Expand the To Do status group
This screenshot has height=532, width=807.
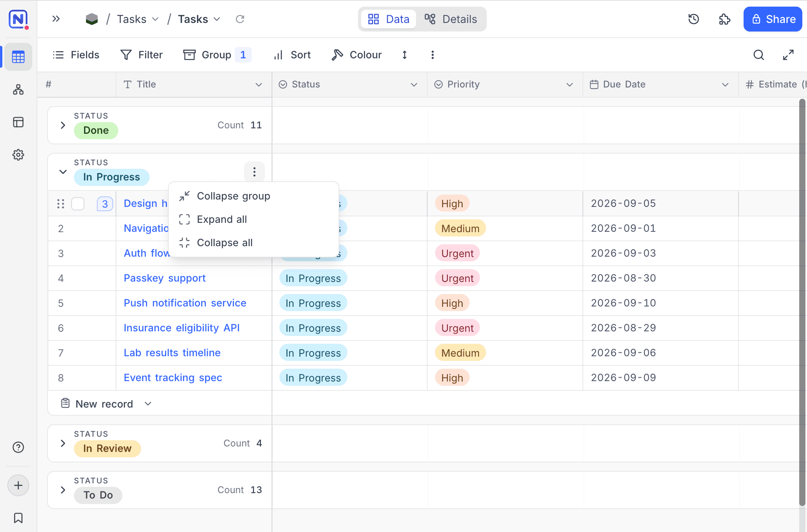coord(63,490)
